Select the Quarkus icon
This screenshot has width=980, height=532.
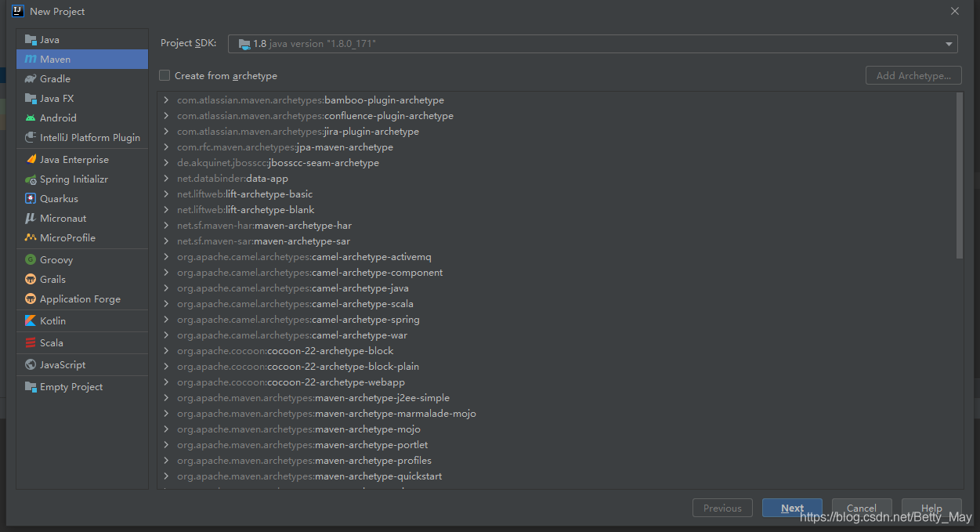(x=31, y=199)
